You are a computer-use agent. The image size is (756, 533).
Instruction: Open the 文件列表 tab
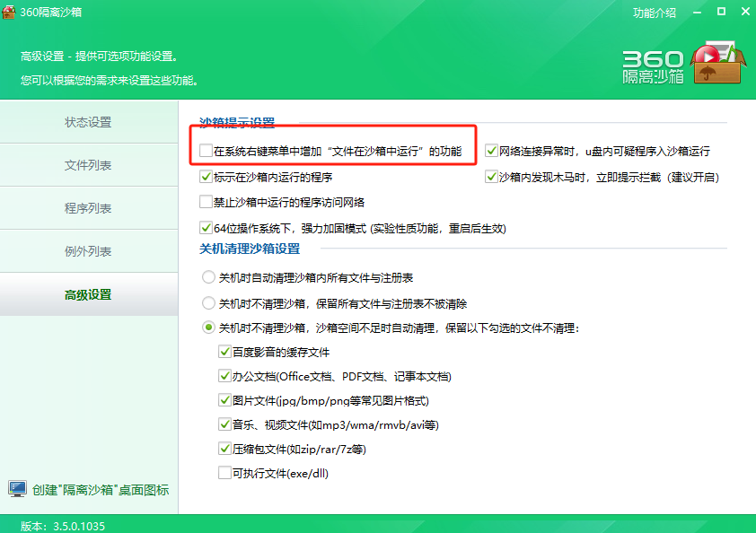tap(88, 165)
